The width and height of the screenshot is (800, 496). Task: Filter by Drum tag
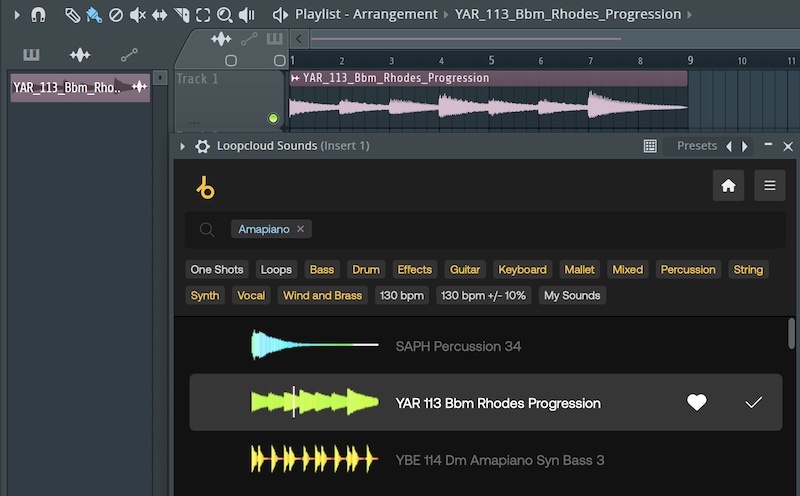[366, 269]
